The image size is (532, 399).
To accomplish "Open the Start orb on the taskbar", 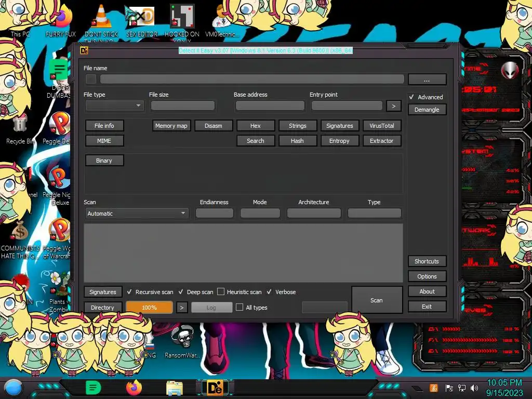I will coord(13,388).
